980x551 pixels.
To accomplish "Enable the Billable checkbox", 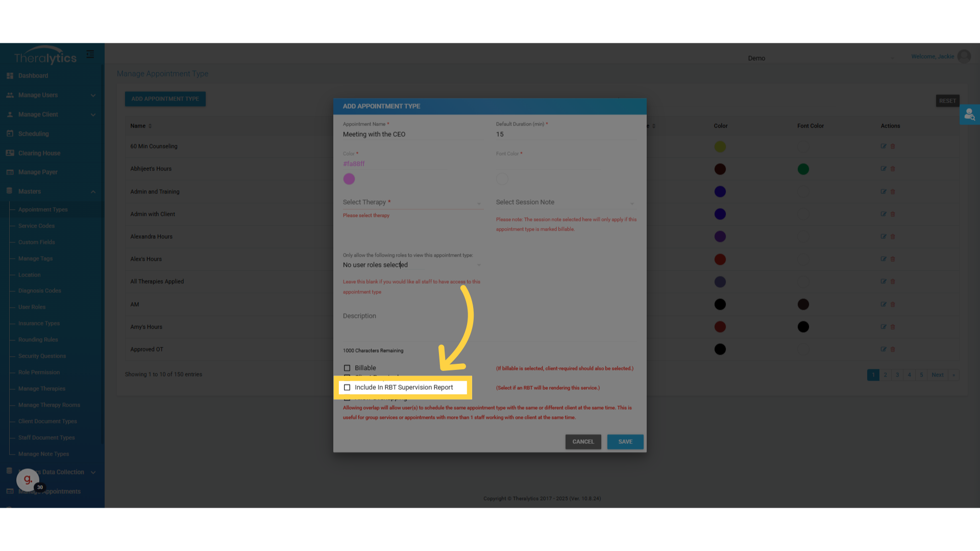I will click(x=347, y=368).
